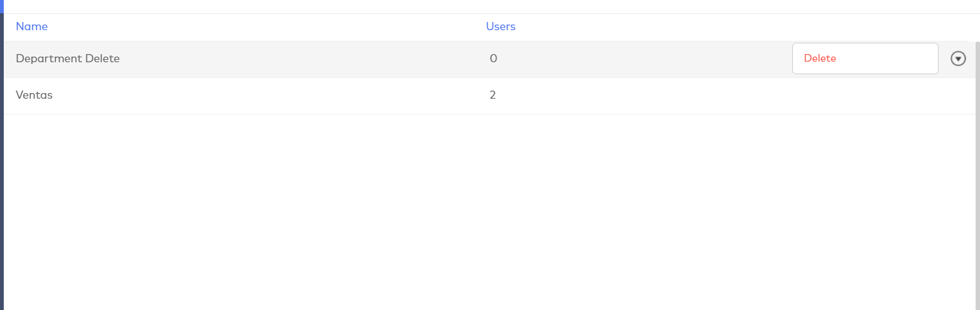980x310 pixels.
Task: Click the user count 2 for Ventas
Action: click(493, 95)
